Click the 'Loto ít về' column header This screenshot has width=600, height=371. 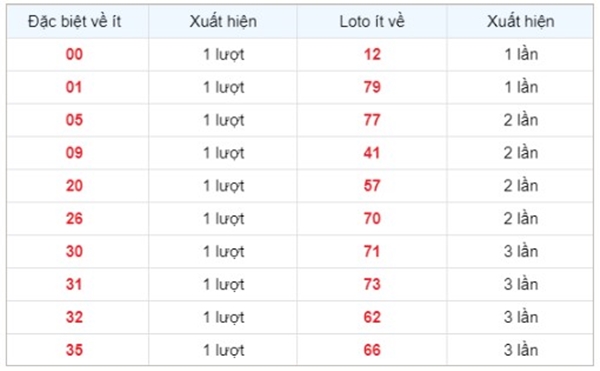coord(372,21)
